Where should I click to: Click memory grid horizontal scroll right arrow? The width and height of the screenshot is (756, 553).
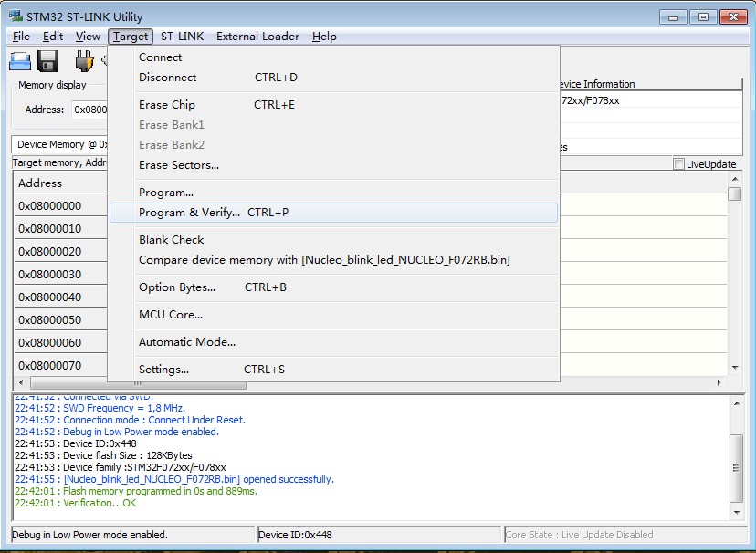[719, 382]
